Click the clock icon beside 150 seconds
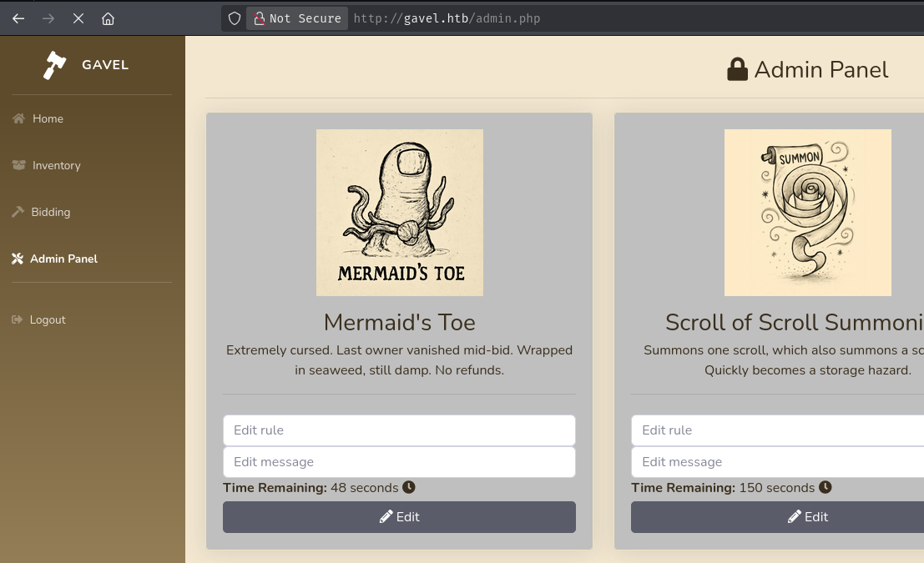 (825, 487)
